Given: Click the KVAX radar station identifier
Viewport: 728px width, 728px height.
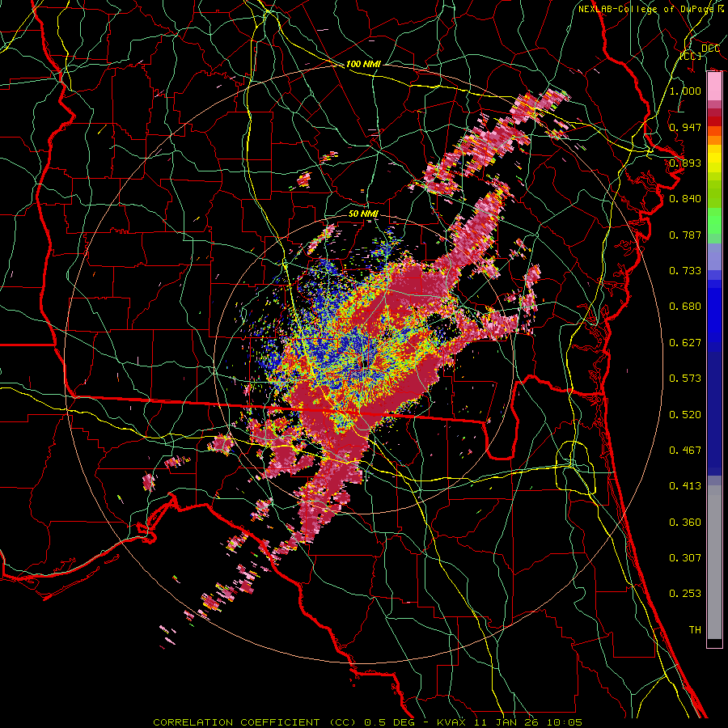Looking at the screenshot, I should point(453,722).
